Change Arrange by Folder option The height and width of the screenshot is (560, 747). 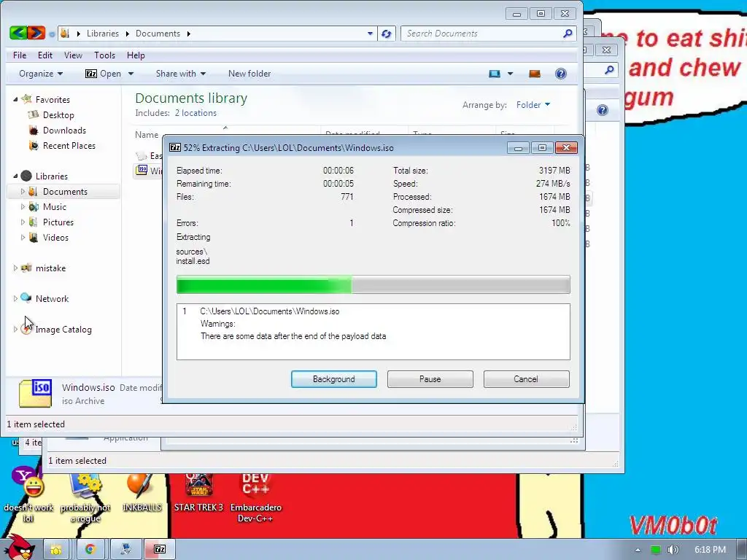click(533, 105)
